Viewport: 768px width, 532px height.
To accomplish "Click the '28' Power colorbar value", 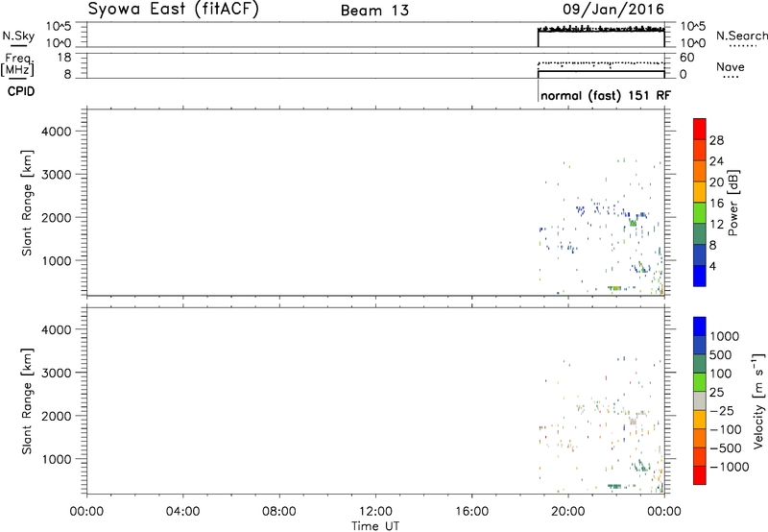I will coord(716,140).
